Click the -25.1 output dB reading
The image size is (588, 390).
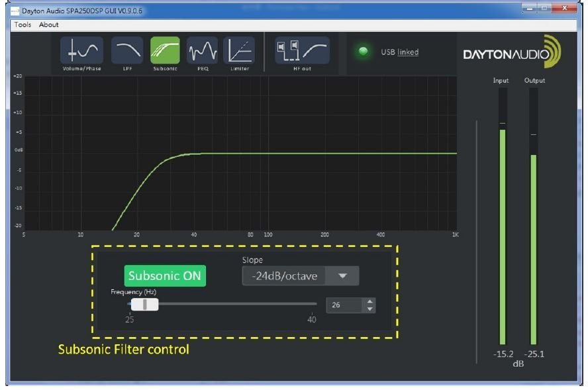tap(534, 354)
